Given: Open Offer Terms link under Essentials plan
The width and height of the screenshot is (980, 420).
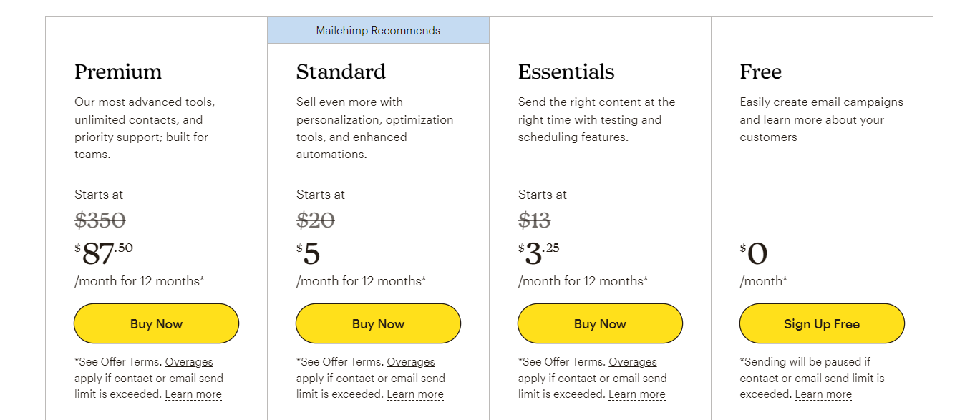Looking at the screenshot, I should [x=574, y=362].
